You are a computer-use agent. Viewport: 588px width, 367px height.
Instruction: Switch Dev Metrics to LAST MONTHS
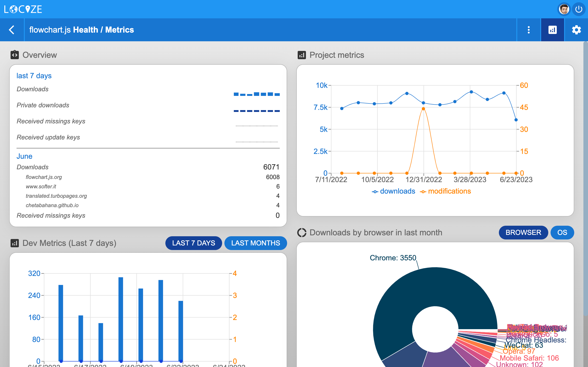[255, 243]
